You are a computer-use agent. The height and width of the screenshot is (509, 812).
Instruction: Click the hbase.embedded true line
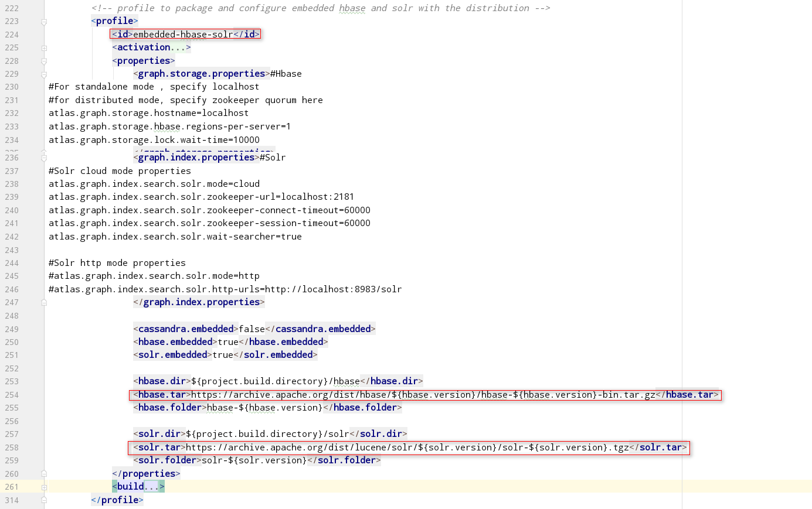click(x=231, y=342)
